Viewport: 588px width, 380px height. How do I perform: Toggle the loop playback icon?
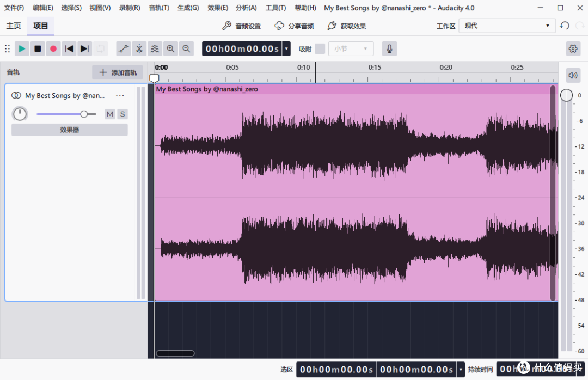click(101, 49)
